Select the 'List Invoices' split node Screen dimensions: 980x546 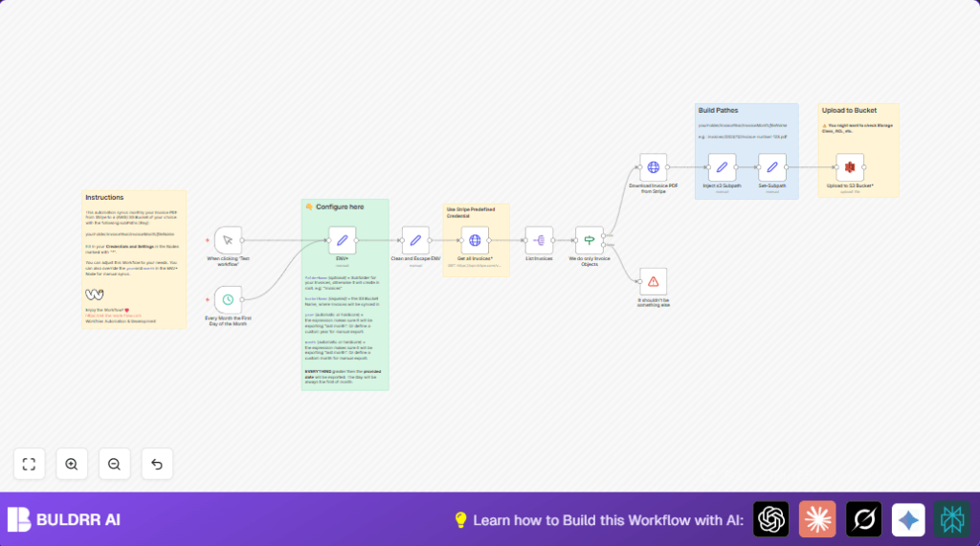pyautogui.click(x=539, y=240)
